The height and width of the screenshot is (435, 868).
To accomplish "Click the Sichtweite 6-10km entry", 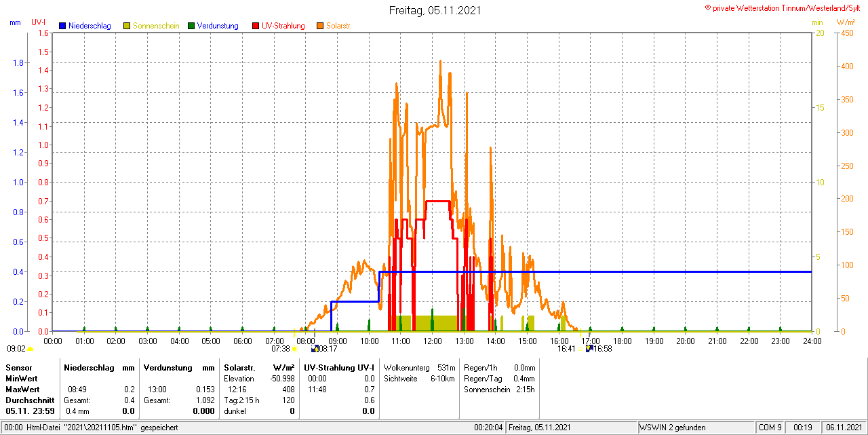I will point(419,378).
